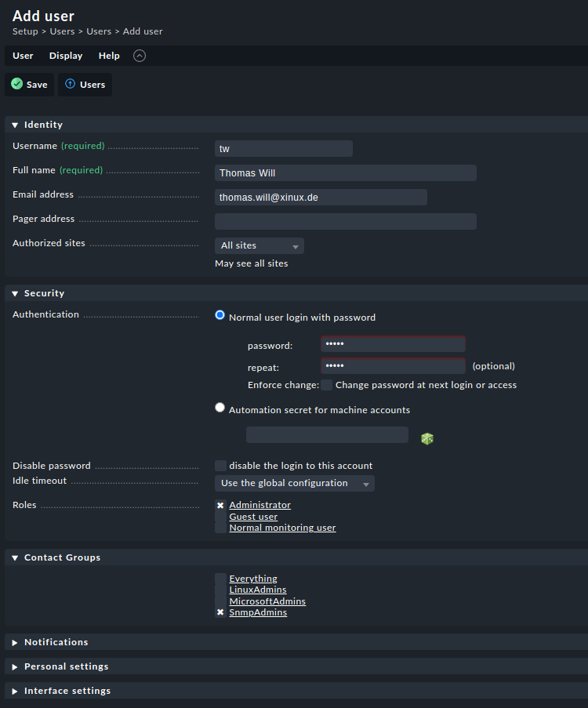Open the Authorized sites dropdown
The height and width of the screenshot is (708, 588).
click(x=260, y=245)
